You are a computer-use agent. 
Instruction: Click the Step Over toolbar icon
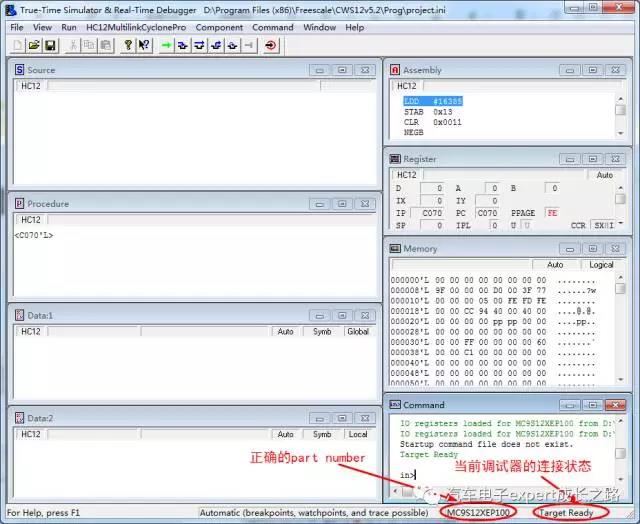coord(199,46)
